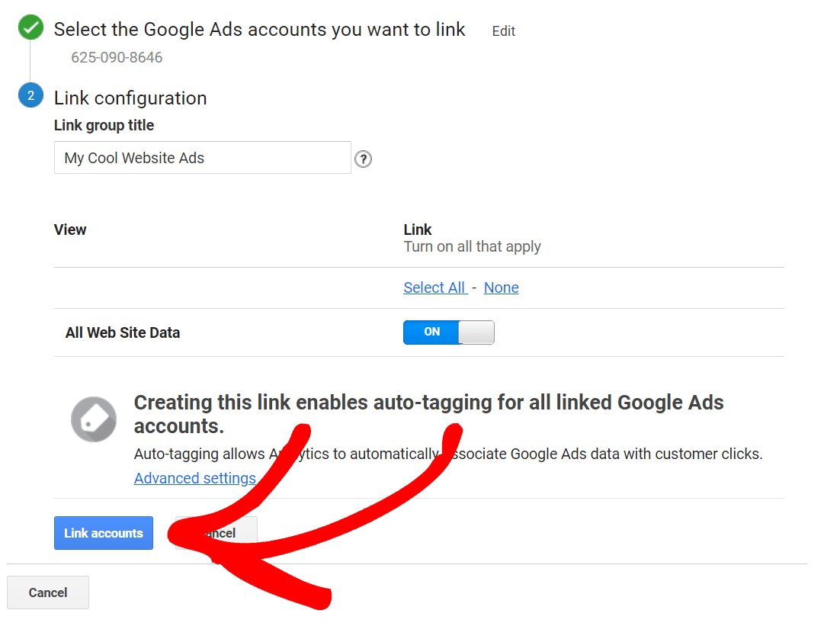Click the blue Link accounts button
The image size is (840, 623).
(x=104, y=533)
